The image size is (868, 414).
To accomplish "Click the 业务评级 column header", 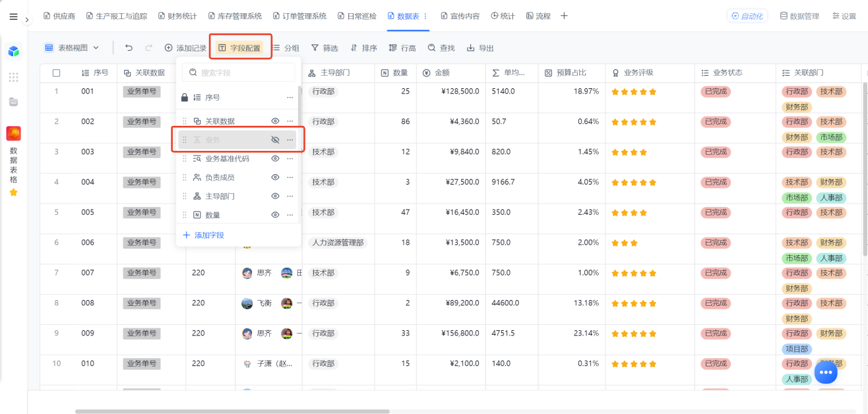I will [x=650, y=73].
